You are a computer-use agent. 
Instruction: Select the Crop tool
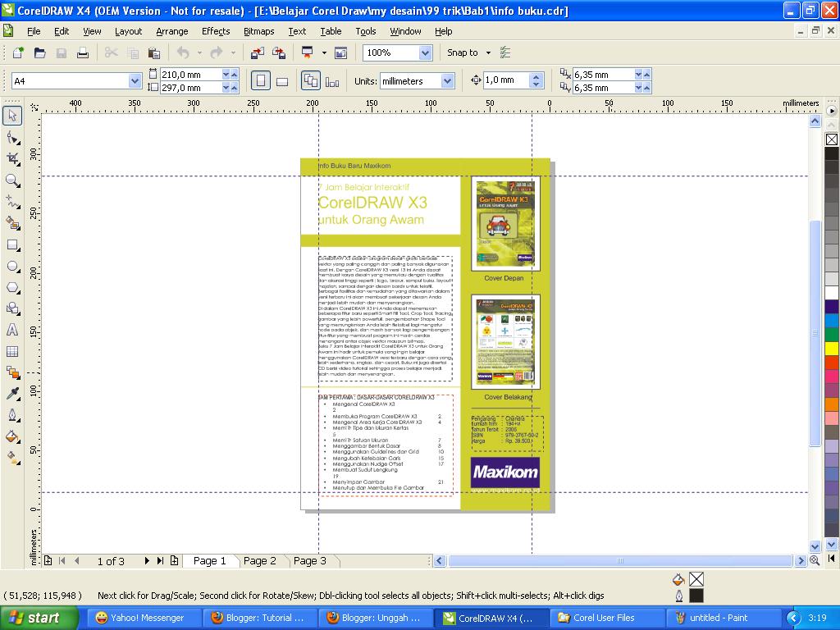tap(12, 158)
